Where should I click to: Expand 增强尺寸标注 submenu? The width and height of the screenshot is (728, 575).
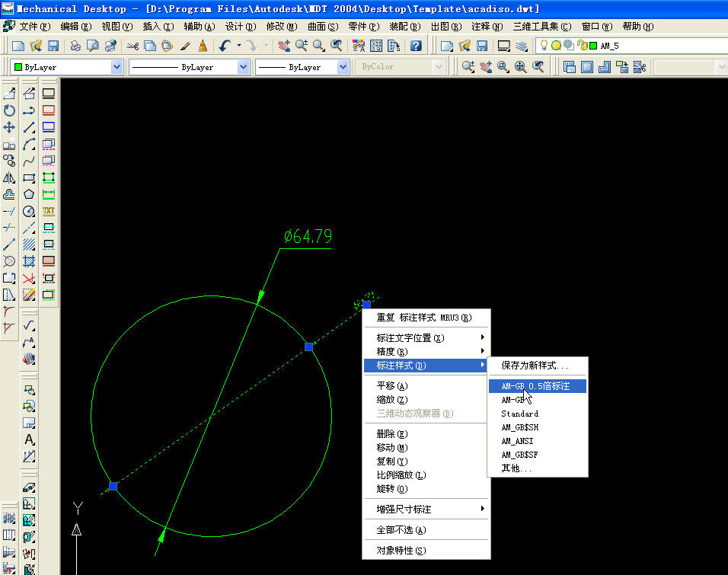tap(426, 509)
